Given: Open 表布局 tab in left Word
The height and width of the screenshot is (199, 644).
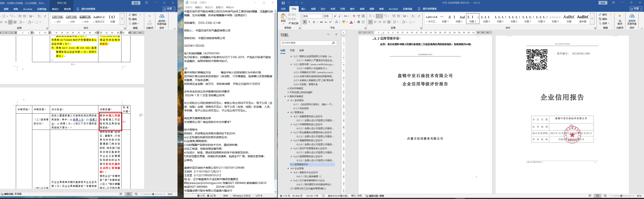Looking at the screenshot, I should pos(67,9).
